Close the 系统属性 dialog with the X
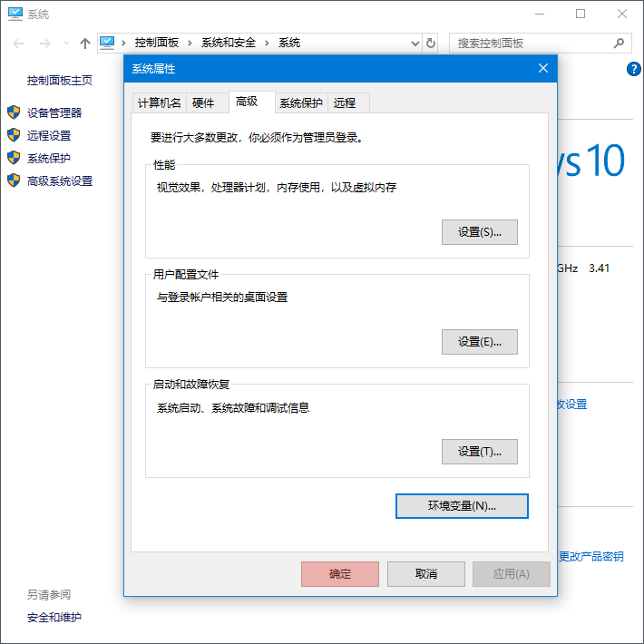Viewport: 644px width, 644px height. point(543,68)
